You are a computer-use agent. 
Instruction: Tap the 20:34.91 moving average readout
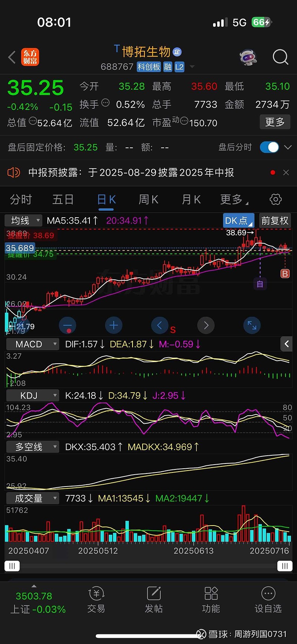(x=127, y=221)
